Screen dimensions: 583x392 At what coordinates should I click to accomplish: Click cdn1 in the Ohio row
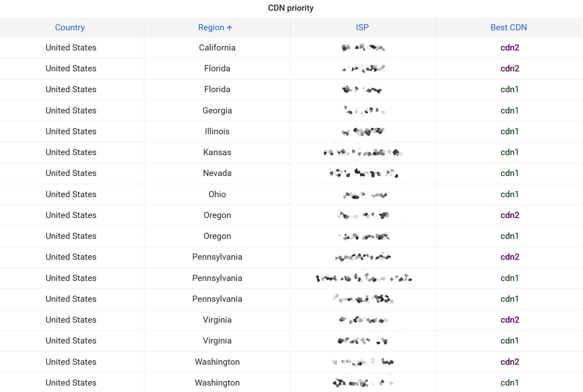point(510,194)
